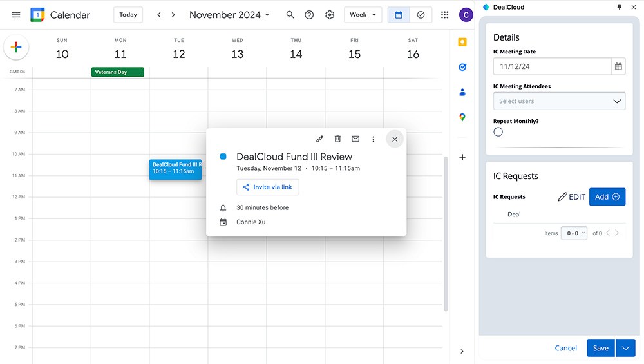Click the Today button

pyautogui.click(x=128, y=15)
